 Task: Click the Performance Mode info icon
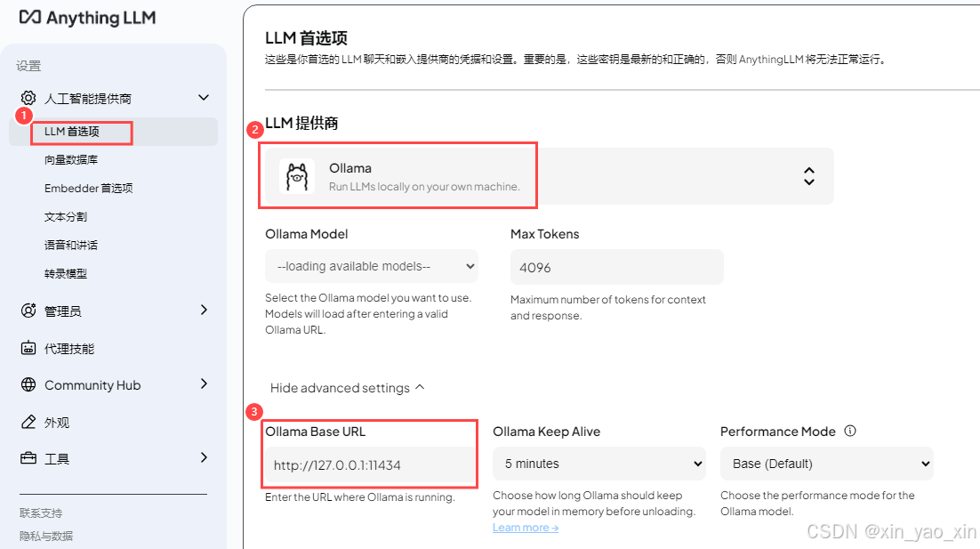[850, 431]
